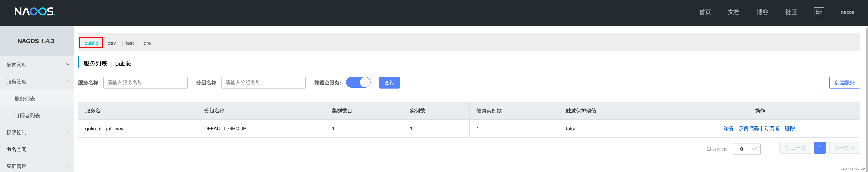Select the test namespace tab
This screenshot has height=172, width=868.
click(x=129, y=43)
